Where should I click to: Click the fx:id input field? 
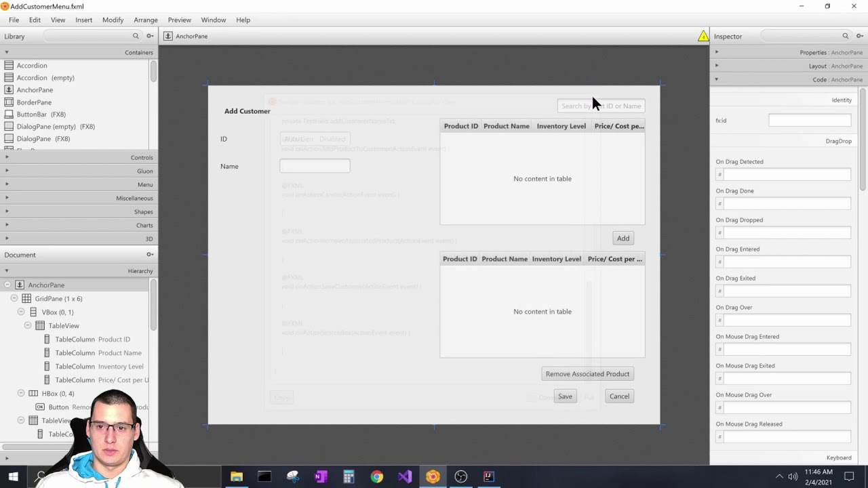pos(810,121)
